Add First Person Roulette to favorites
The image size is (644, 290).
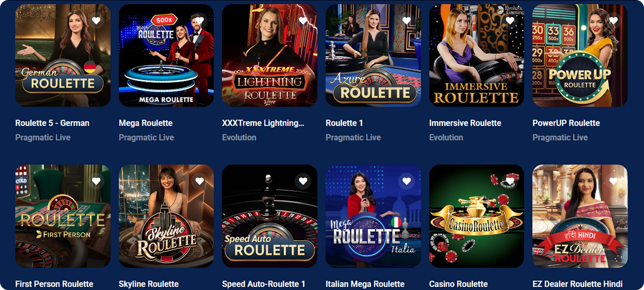96,181
